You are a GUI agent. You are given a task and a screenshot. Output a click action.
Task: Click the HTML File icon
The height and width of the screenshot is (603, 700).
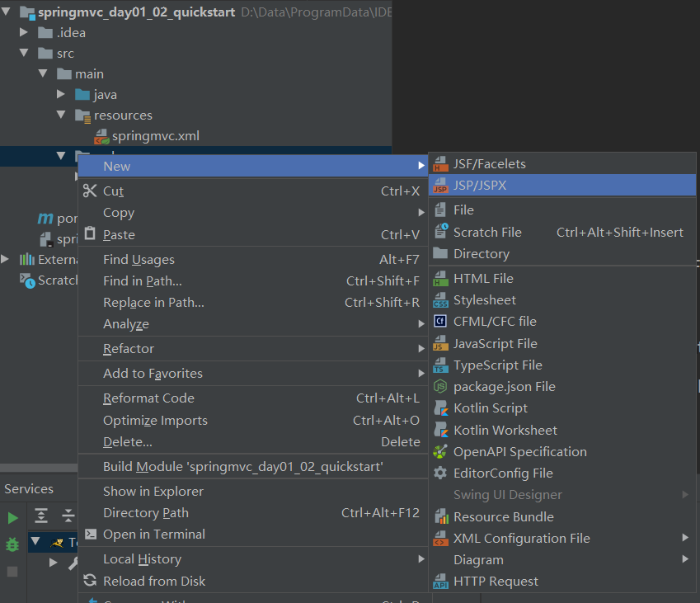coord(440,278)
